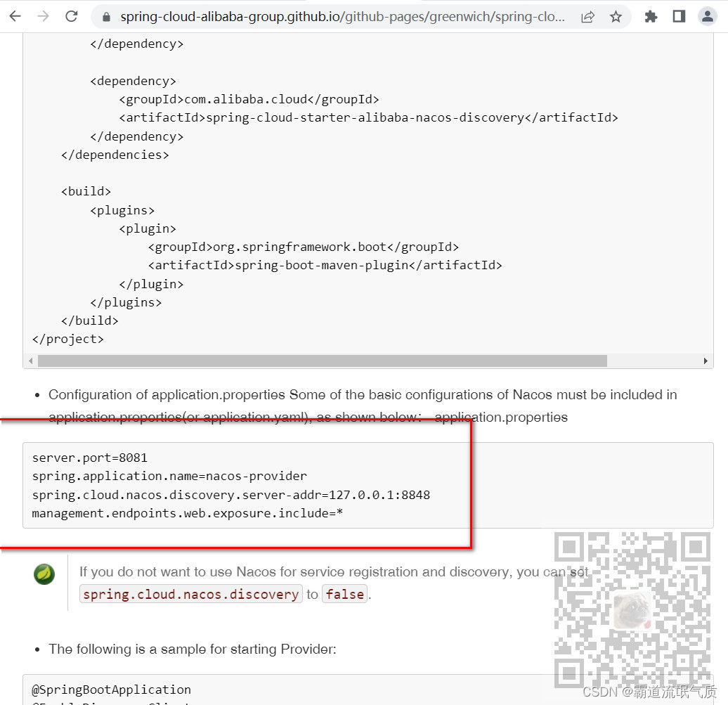Select the false code snippet
Screen dimensions: 728x705
pyautogui.click(x=344, y=594)
